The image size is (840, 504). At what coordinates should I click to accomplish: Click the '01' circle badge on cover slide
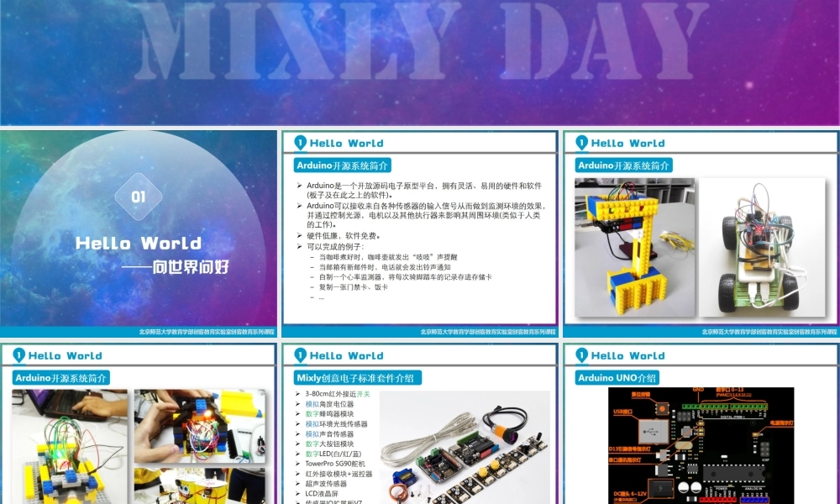(x=139, y=195)
